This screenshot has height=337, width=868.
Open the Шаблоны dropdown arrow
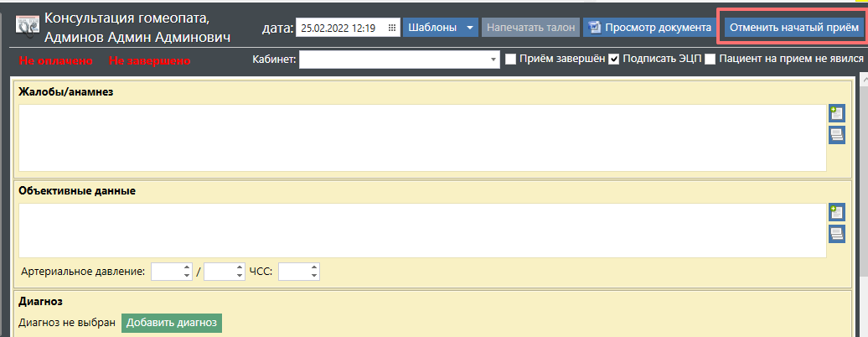tap(470, 28)
